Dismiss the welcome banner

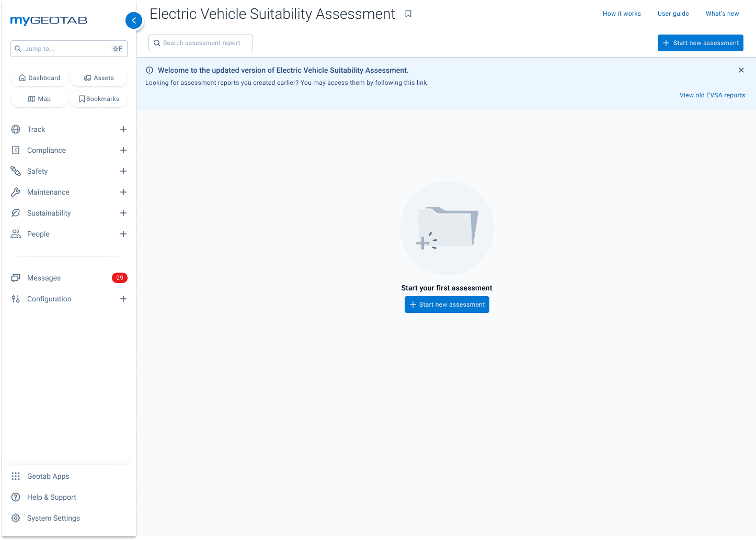[x=741, y=70]
